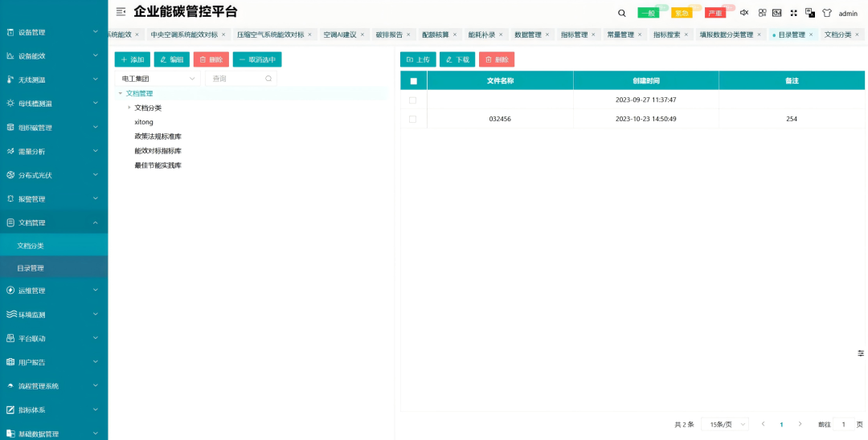The image size is (868, 440).
Task: Expand the 文档分类 tree node arrow
Action: 129,108
